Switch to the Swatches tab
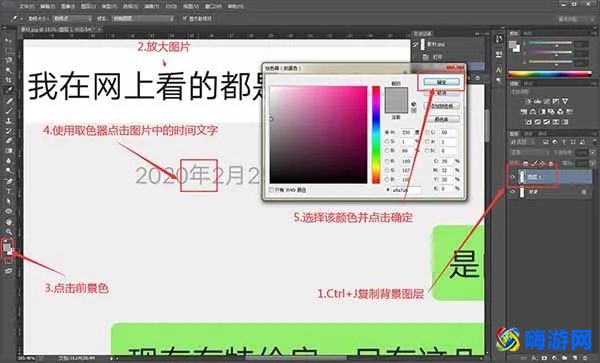 coord(527,34)
